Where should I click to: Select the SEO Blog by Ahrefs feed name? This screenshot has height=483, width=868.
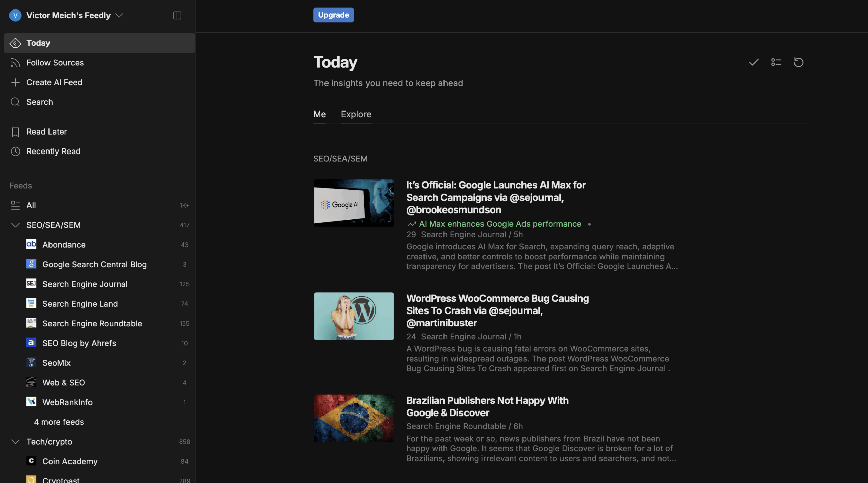coord(79,343)
